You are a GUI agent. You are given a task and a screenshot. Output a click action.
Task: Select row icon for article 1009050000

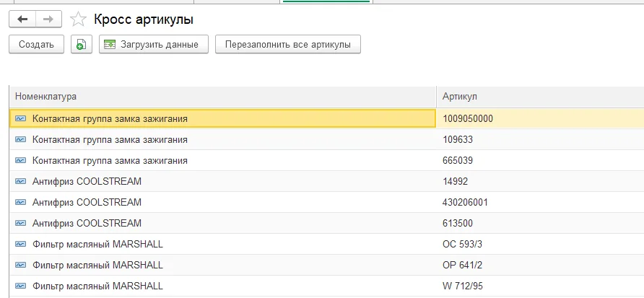(20, 118)
